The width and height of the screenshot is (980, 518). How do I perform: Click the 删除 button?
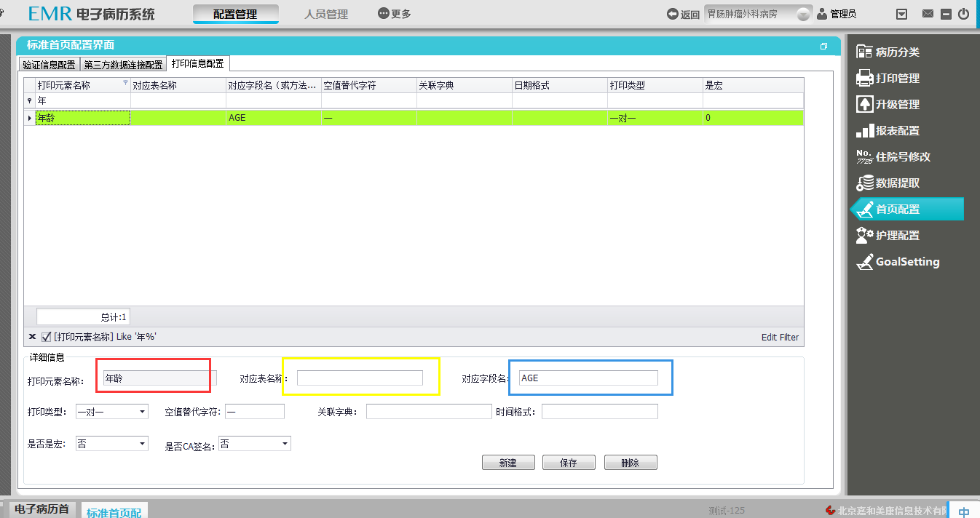pyautogui.click(x=631, y=463)
